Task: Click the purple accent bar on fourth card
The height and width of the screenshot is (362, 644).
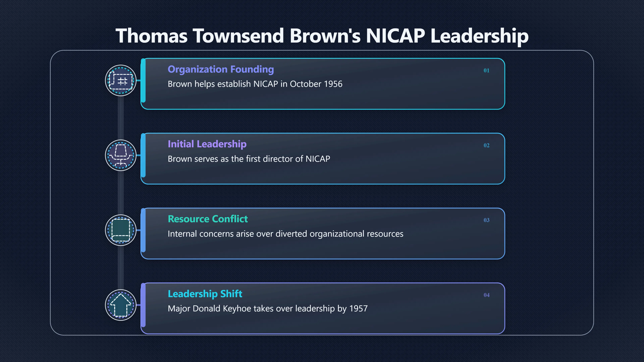Action: click(143, 305)
